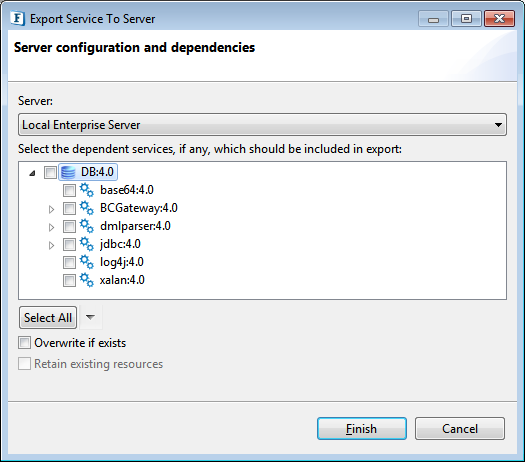Click the BCGateway:4.0 gear icon
This screenshot has width=525, height=462.
[x=87, y=208]
